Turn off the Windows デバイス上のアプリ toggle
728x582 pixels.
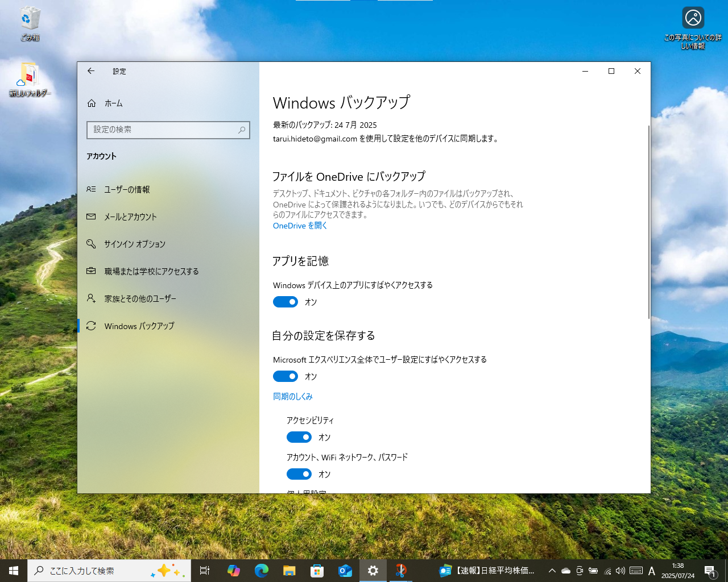click(x=286, y=302)
